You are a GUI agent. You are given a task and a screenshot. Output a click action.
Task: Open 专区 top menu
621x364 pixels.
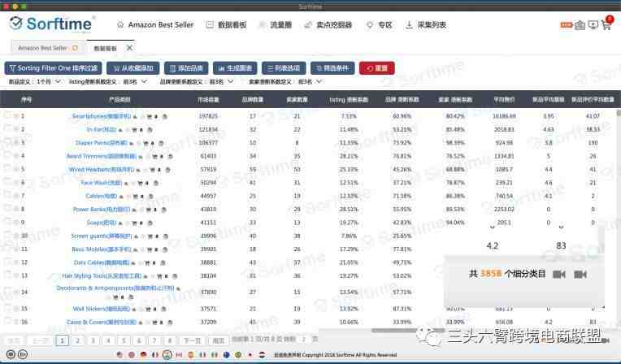click(379, 25)
